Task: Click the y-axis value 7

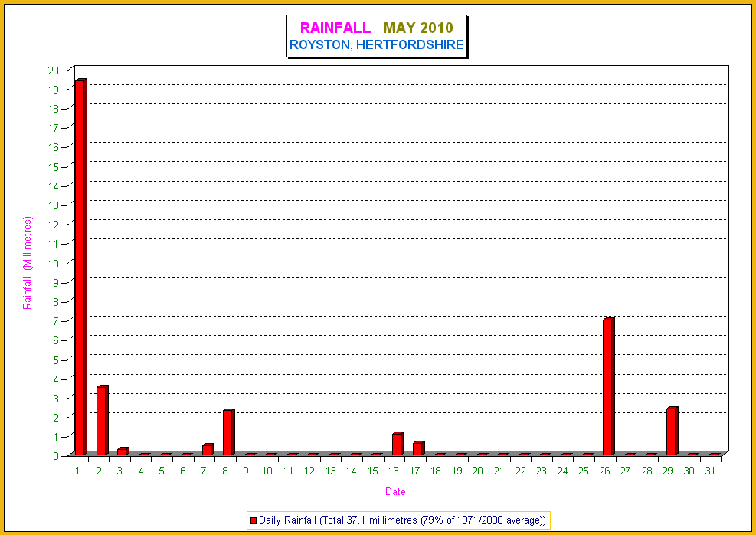Action: 56,321
